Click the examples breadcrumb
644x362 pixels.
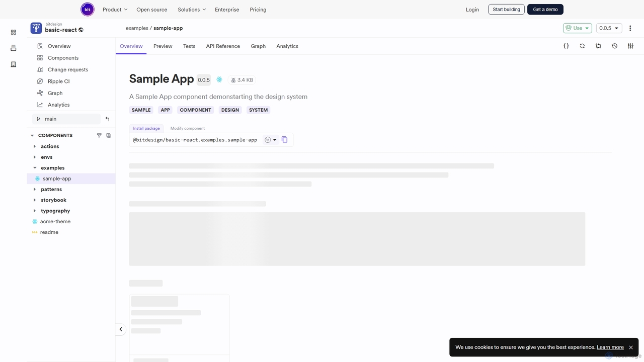click(137, 28)
